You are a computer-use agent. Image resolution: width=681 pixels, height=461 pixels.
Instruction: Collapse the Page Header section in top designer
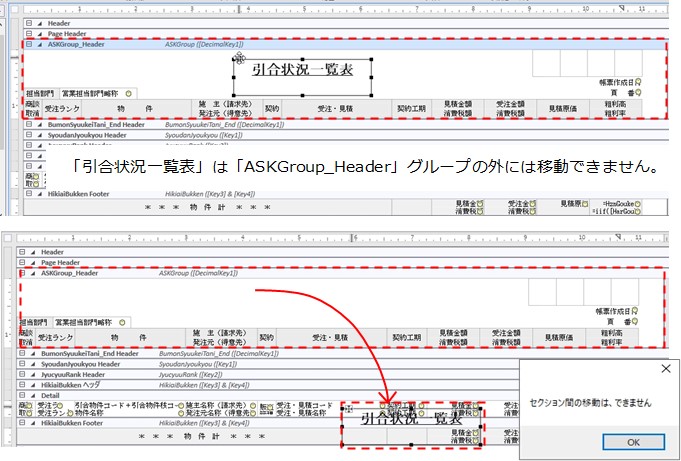[27, 34]
